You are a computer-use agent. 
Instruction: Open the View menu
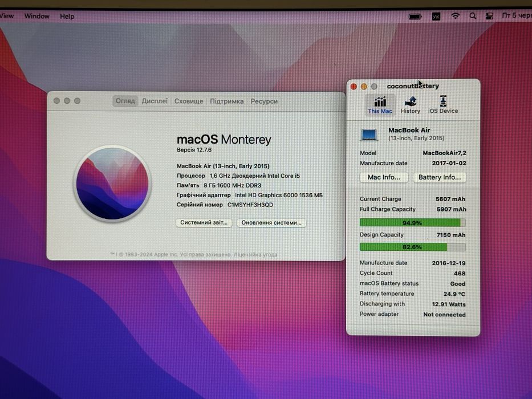(x=7, y=16)
